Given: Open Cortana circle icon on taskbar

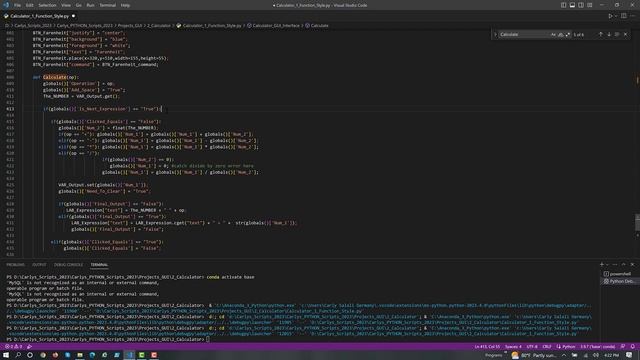Looking at the screenshot, I should click(30, 355).
